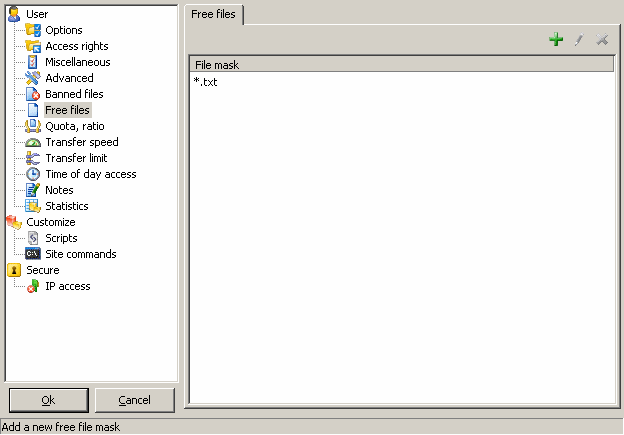
Task: Open the Notes item
Action: click(59, 190)
